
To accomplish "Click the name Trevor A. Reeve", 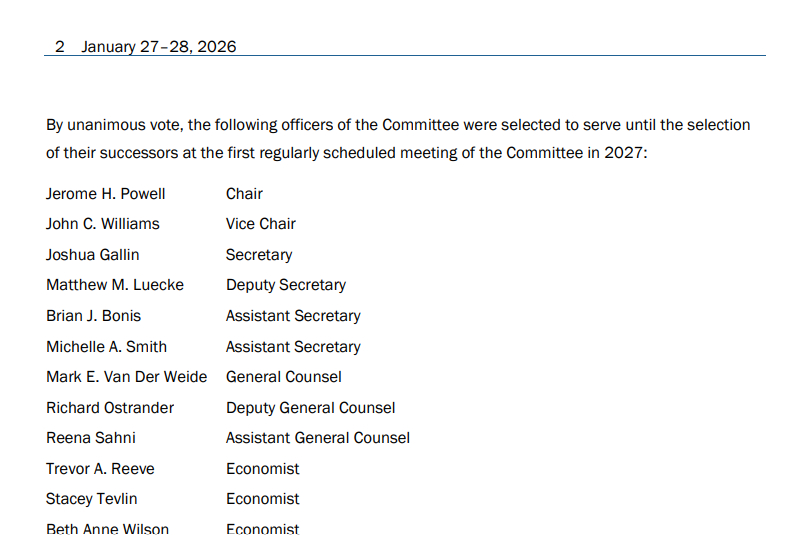I will pos(100,469).
